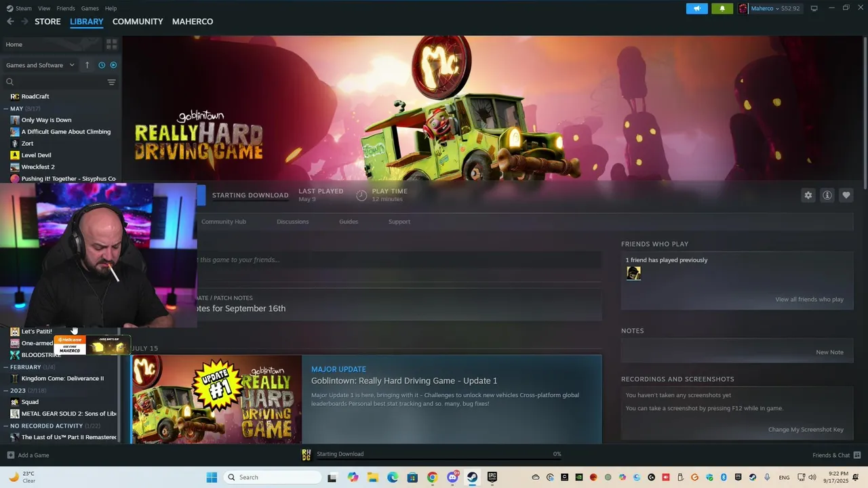
Task: Open Discord from the taskbar
Action: tap(452, 477)
